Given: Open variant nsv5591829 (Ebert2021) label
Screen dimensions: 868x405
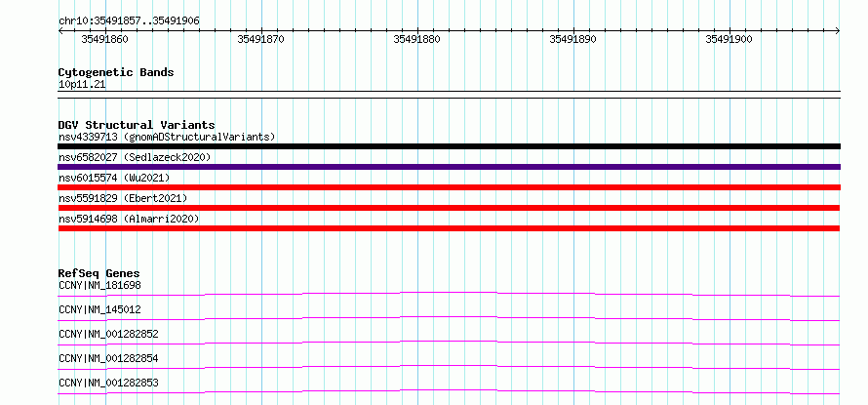Looking at the screenshot, I should (x=123, y=198).
